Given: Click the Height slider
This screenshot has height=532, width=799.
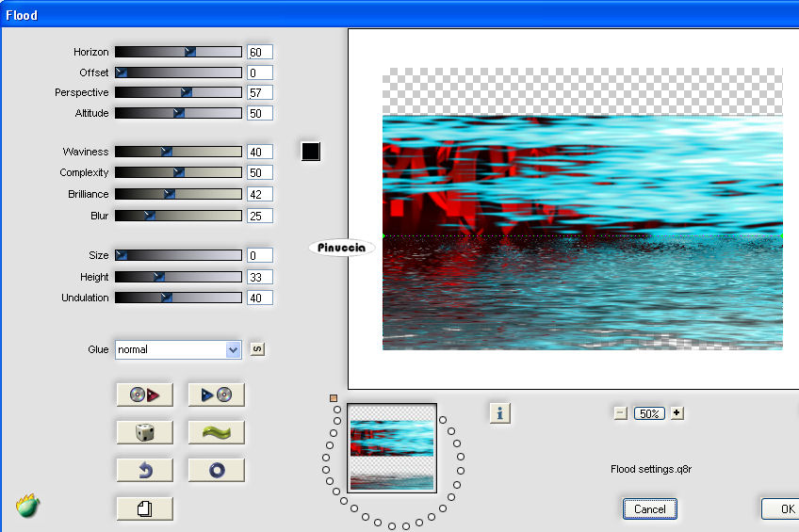Looking at the screenshot, I should pyautogui.click(x=178, y=277).
